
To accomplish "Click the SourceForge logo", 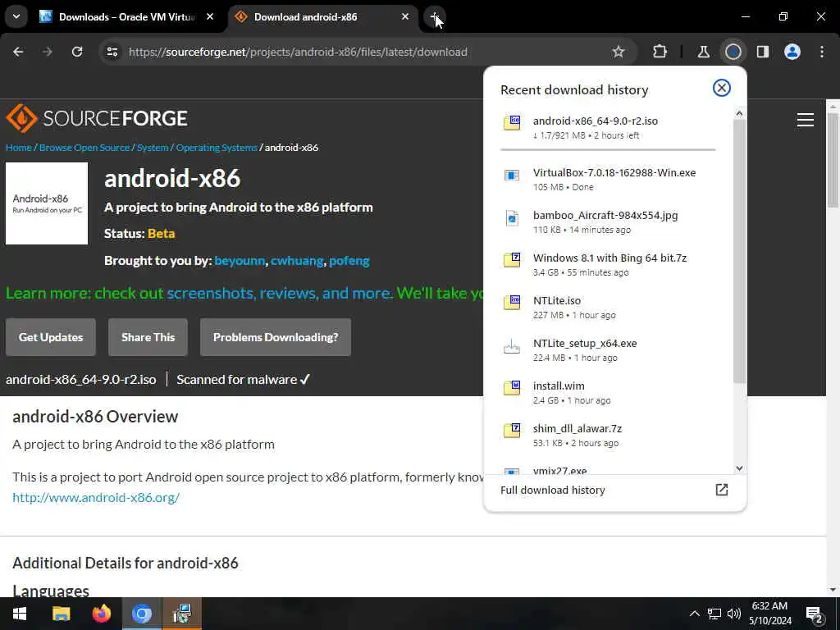I will click(x=97, y=118).
